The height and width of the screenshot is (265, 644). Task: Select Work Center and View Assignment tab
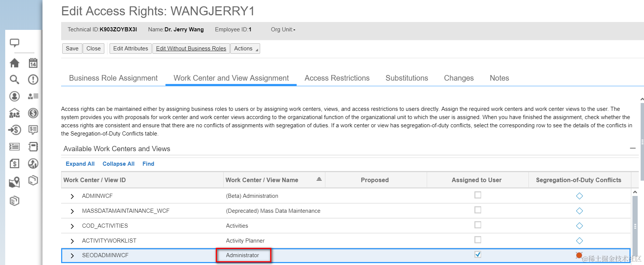pyautogui.click(x=231, y=78)
